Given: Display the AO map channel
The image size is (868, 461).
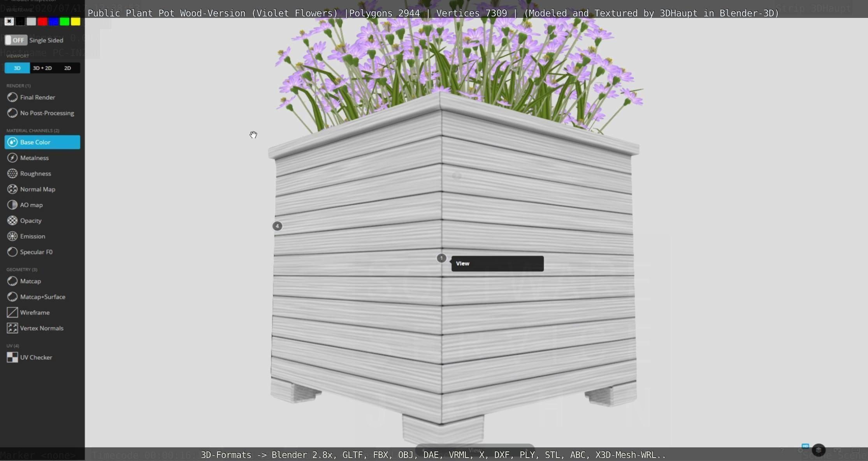Looking at the screenshot, I should pyautogui.click(x=42, y=205).
